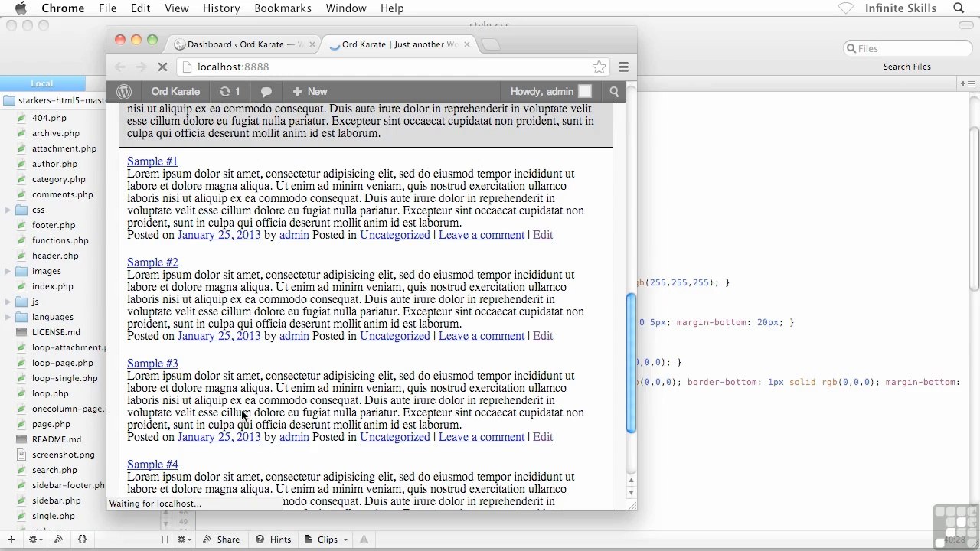980x551 pixels.
Task: Click the admin avatar in the admin bar
Action: 585,92
